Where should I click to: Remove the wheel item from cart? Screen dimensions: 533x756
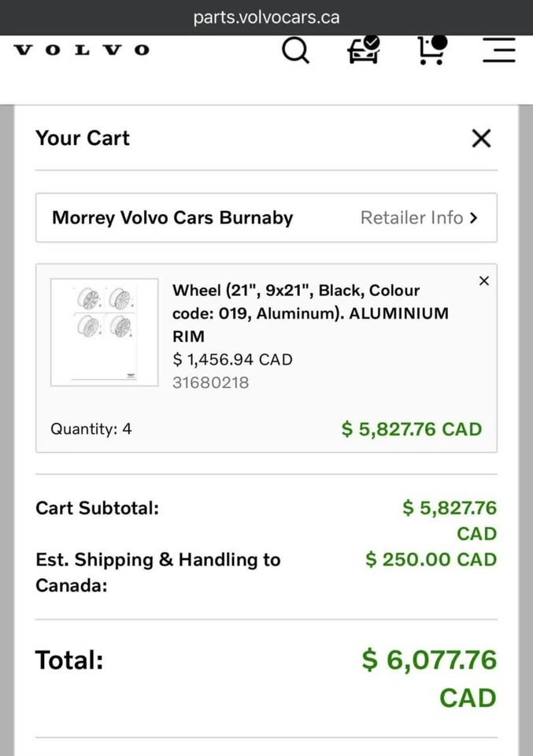tap(484, 281)
